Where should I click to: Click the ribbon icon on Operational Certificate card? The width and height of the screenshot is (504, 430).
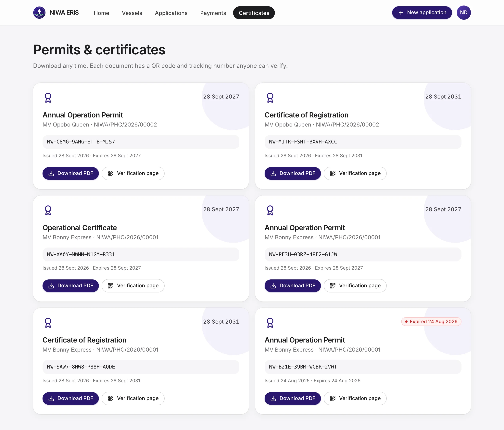(x=48, y=210)
